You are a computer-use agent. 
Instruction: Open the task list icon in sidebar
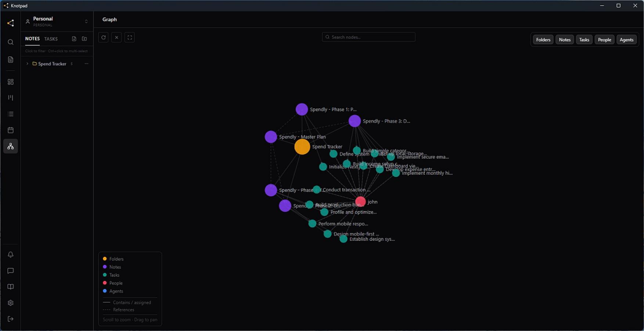pos(11,114)
